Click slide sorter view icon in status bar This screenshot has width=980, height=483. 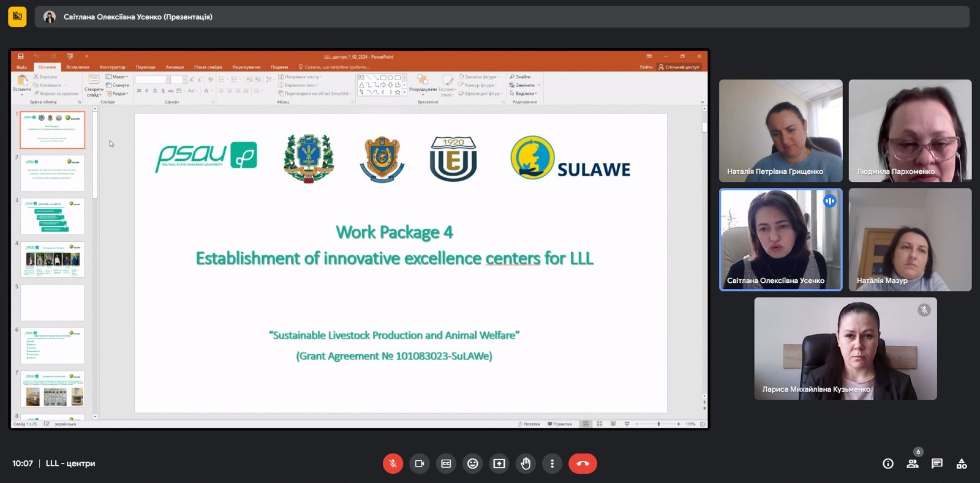point(600,424)
